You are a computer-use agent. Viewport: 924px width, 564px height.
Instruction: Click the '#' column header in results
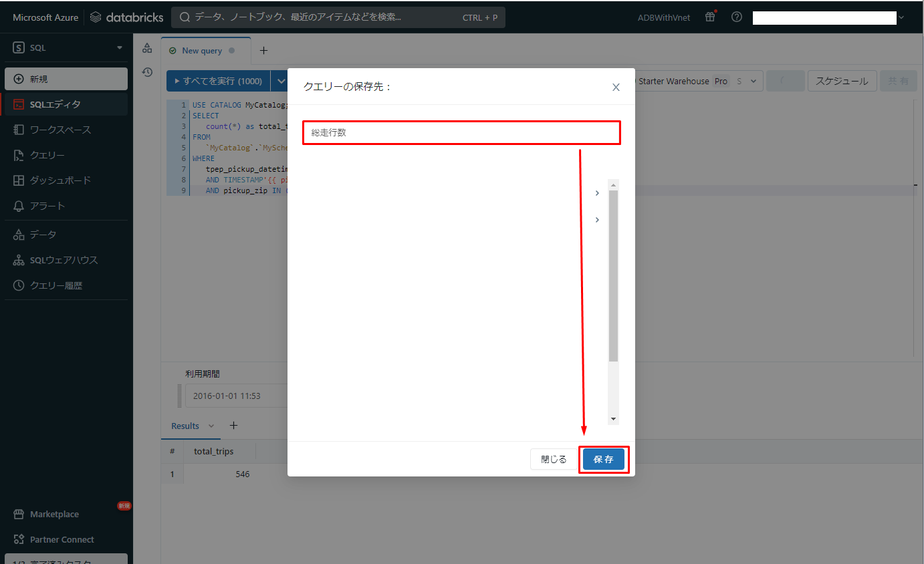tap(172, 451)
